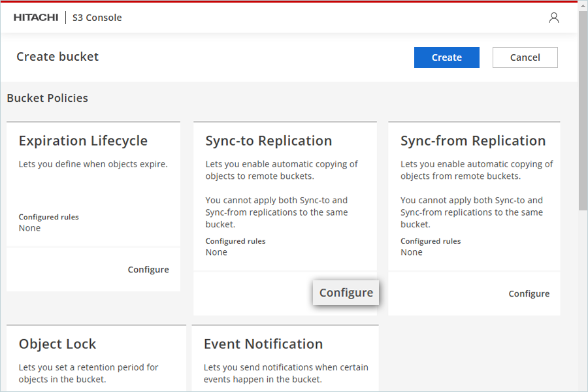
Task: Select the Expiration Lifecycle card title
Action: (83, 140)
